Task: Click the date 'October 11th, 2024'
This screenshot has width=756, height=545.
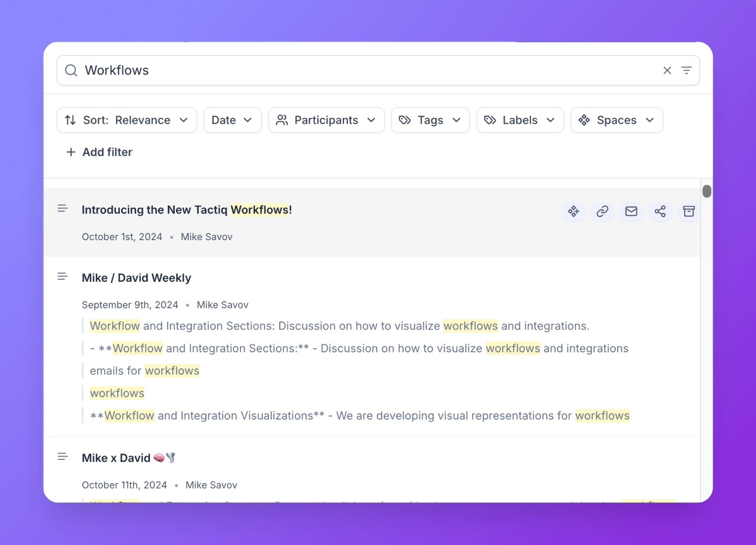Action: click(x=124, y=485)
